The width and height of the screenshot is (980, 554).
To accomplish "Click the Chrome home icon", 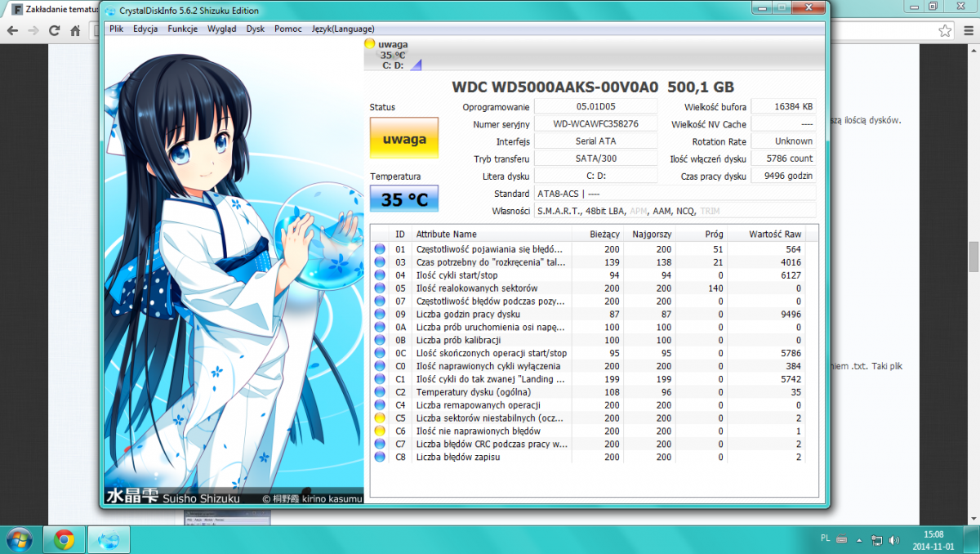I will tap(75, 31).
